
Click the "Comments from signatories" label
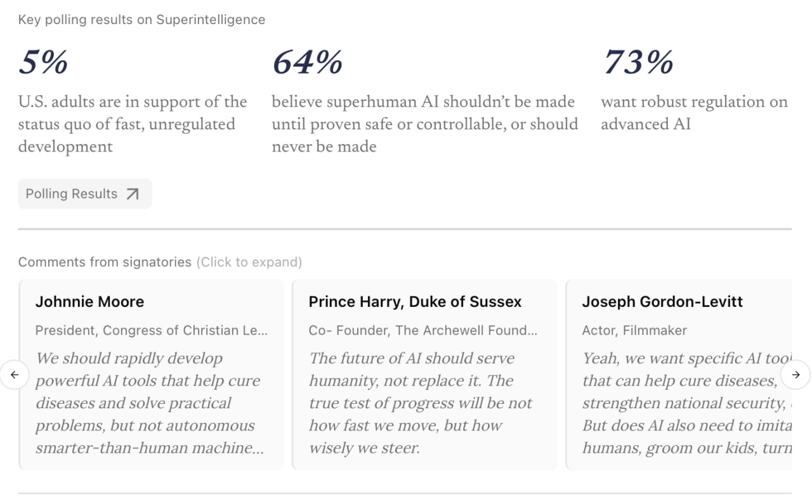105,262
